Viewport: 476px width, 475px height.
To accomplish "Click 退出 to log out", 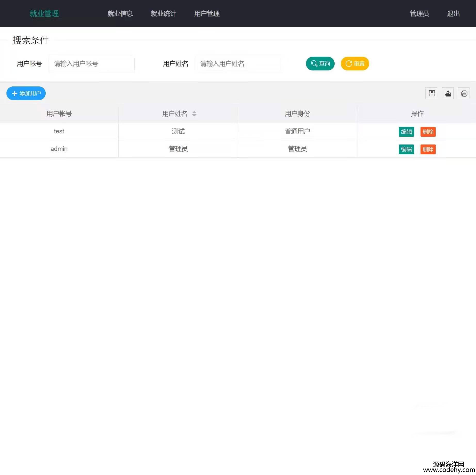I will coord(453,14).
